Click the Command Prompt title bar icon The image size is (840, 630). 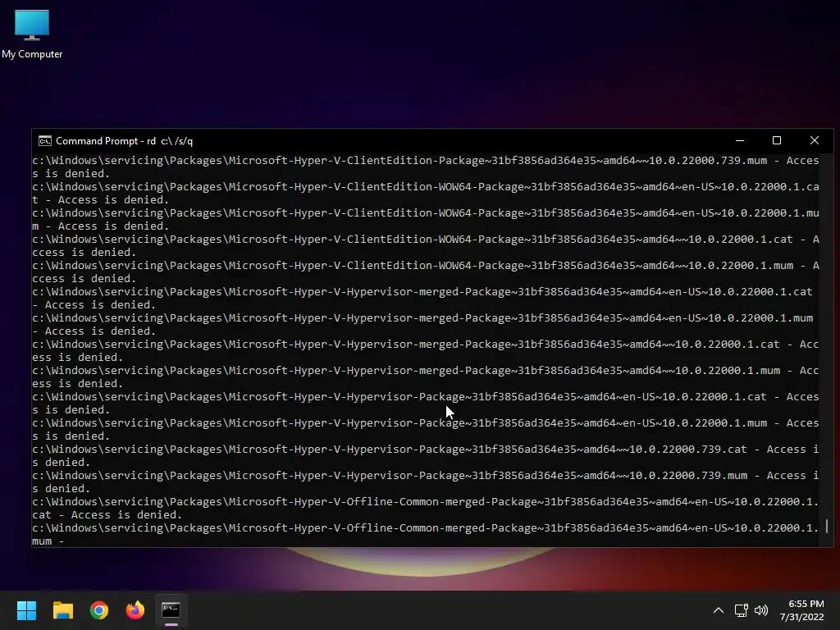coord(45,141)
